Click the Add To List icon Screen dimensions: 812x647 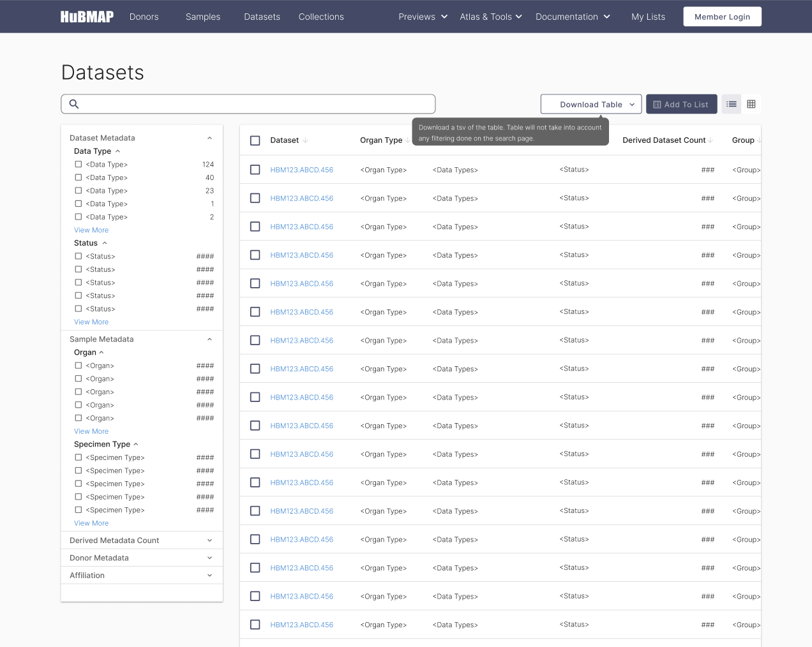pos(658,103)
